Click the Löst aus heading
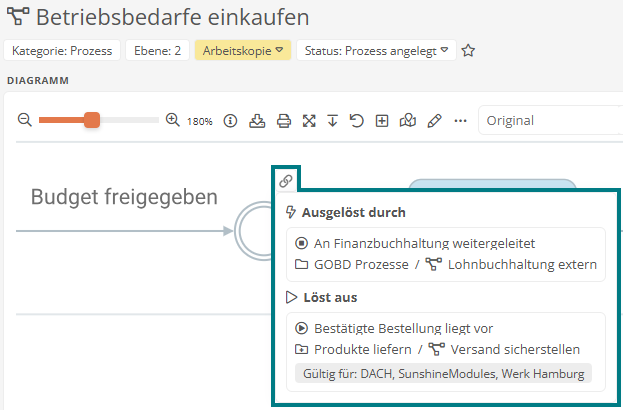Screen dimensions: 623x410 point(330,297)
